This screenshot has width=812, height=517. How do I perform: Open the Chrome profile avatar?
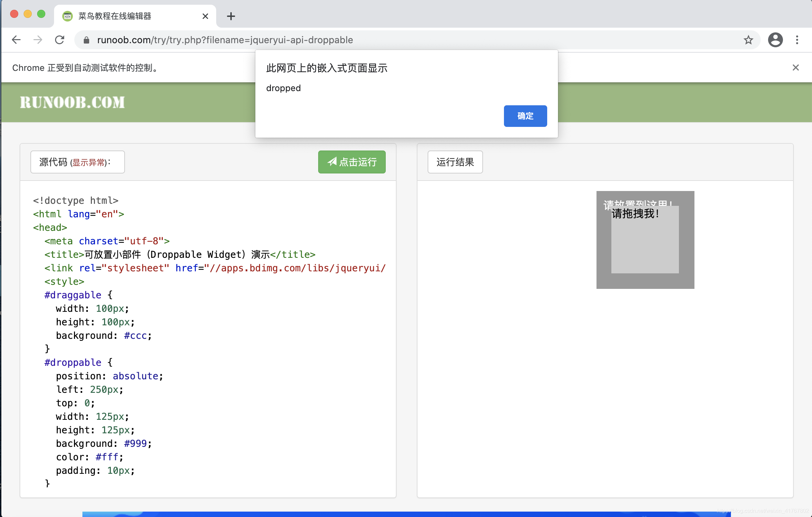click(775, 39)
